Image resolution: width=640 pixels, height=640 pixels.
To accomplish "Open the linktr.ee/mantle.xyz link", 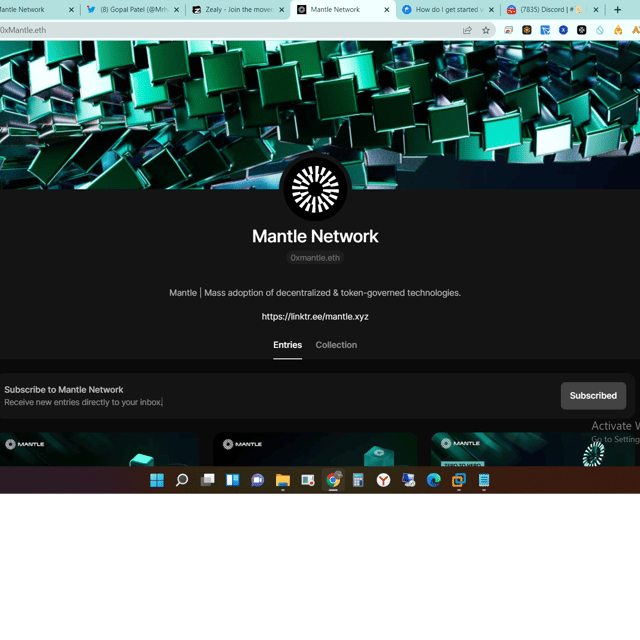I will (315, 317).
